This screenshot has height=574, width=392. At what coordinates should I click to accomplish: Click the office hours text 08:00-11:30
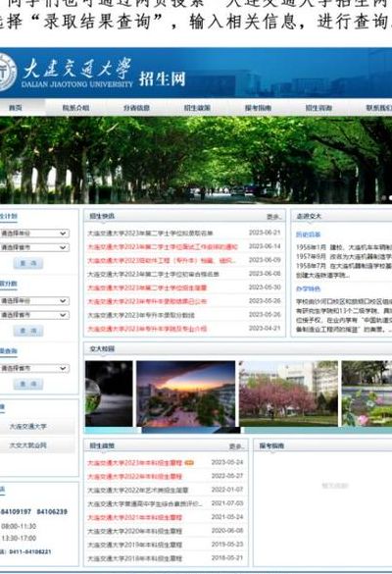pos(19,526)
